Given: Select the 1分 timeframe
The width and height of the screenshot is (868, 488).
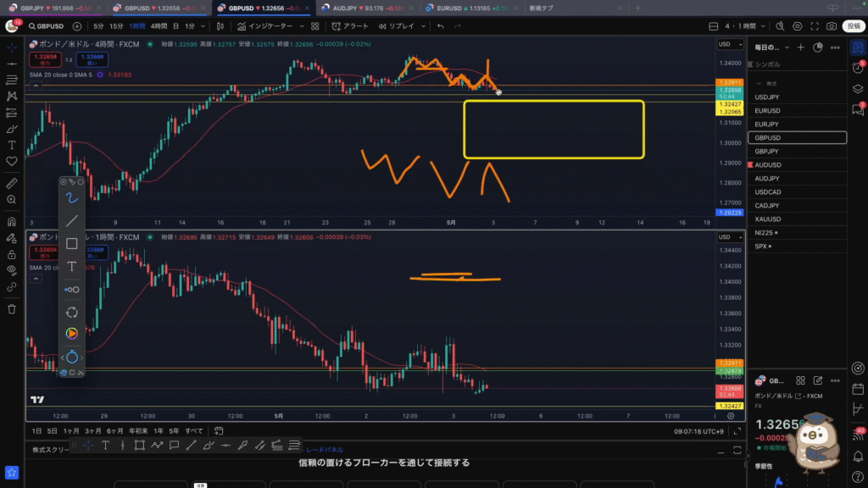Looking at the screenshot, I should (x=190, y=26).
